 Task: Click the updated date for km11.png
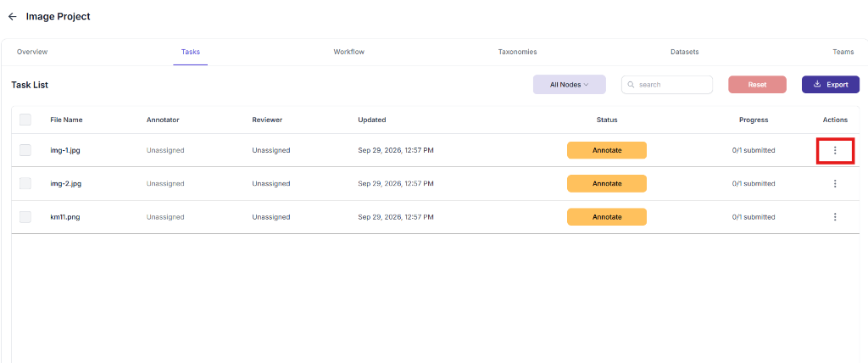tap(395, 217)
